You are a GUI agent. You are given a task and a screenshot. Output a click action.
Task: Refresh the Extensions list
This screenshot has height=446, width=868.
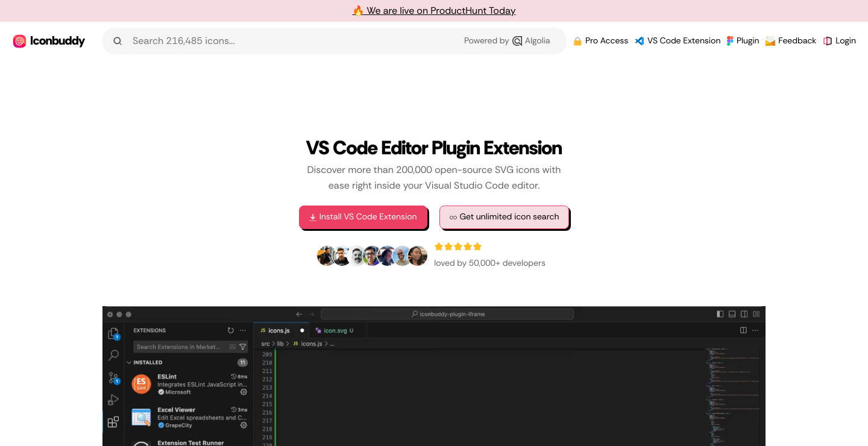click(231, 330)
